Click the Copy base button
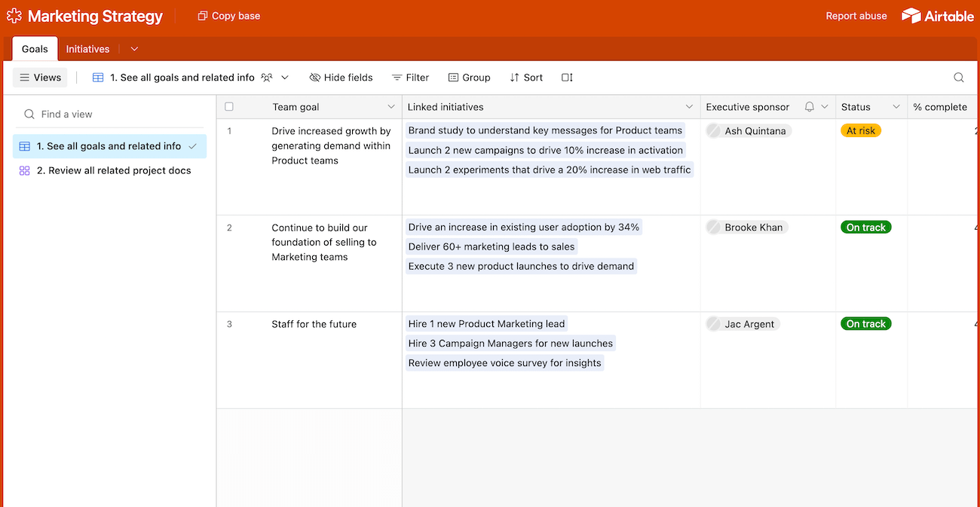980x507 pixels. (228, 15)
